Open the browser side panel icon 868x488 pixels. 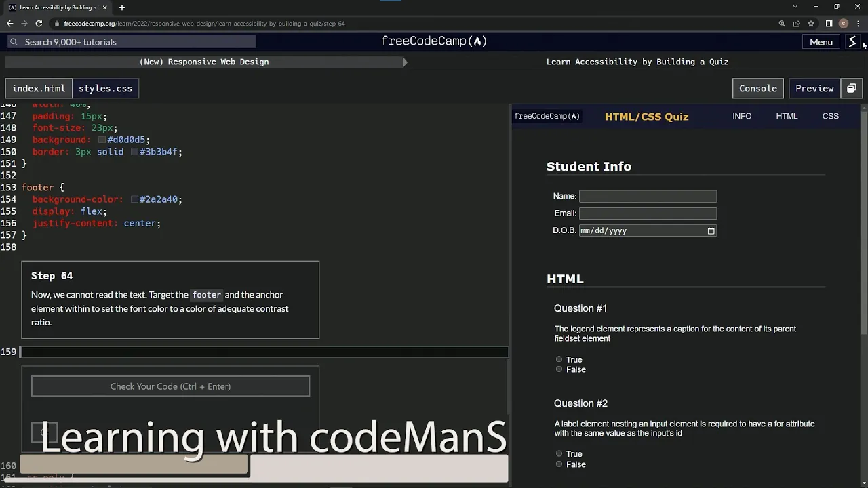829,24
